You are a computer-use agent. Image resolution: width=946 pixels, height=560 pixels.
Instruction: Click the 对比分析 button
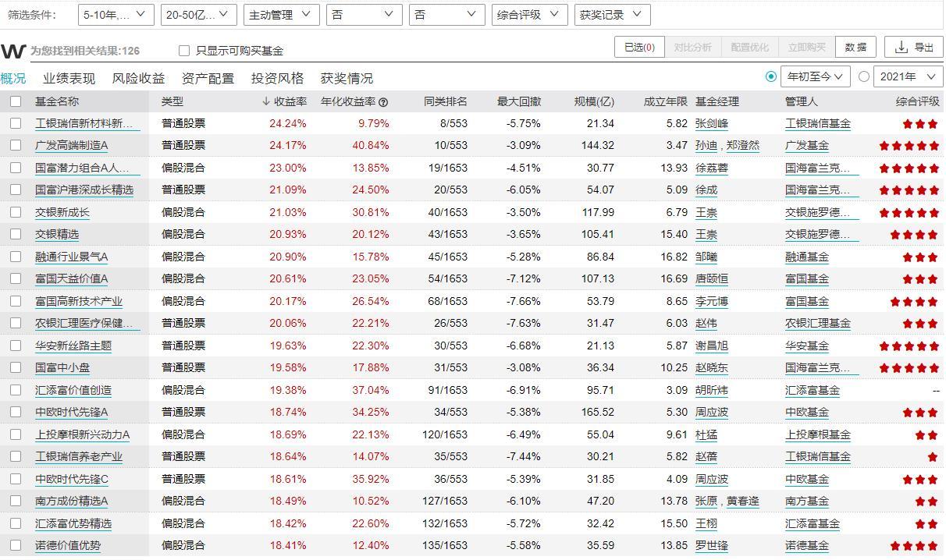tap(692, 47)
